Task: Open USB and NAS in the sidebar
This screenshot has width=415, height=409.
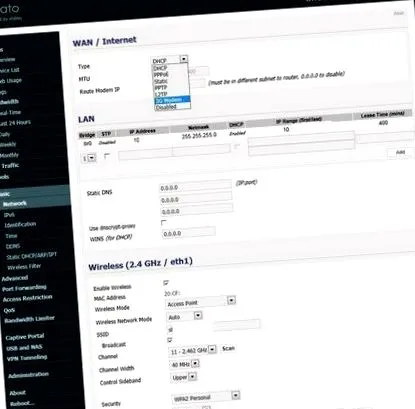Action: coord(24,347)
